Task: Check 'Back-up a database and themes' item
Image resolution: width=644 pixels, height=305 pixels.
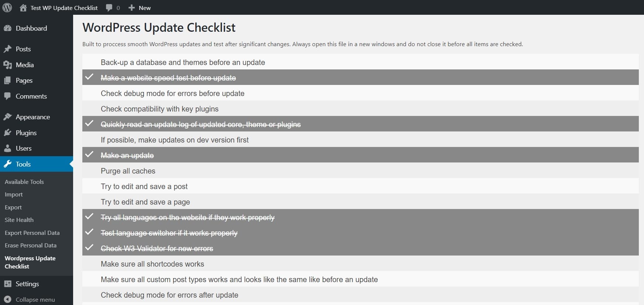Action: [360, 62]
